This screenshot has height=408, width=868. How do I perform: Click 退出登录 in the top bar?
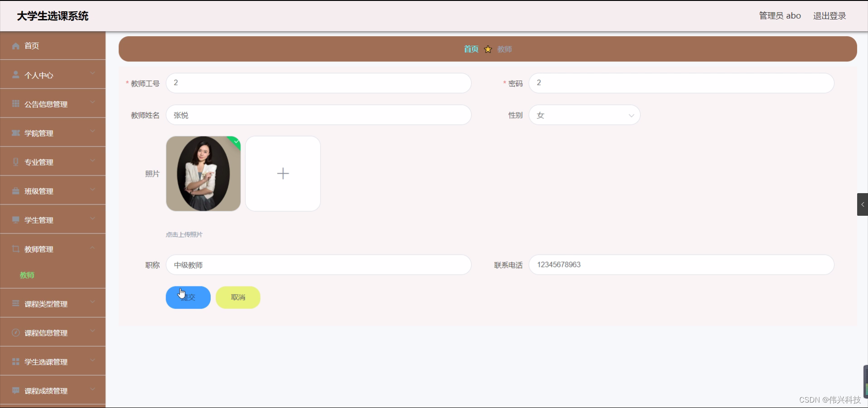click(x=830, y=15)
